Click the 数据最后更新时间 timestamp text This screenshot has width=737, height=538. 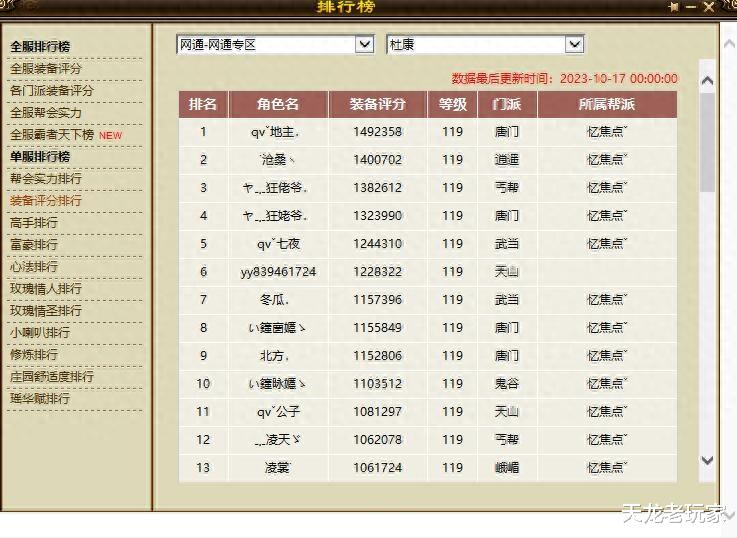click(565, 78)
